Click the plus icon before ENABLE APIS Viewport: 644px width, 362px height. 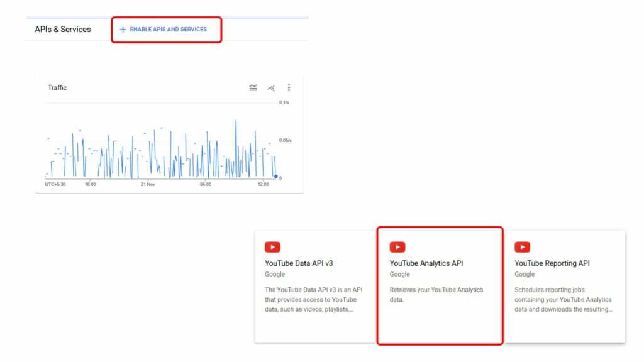[122, 29]
